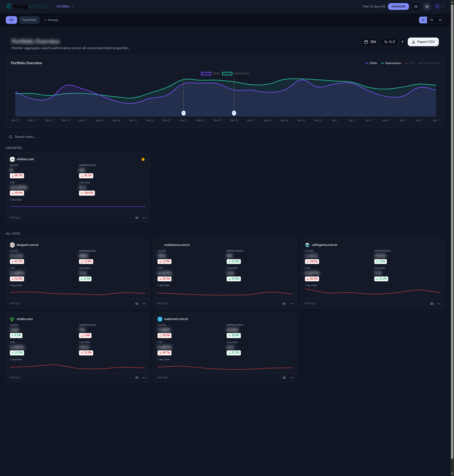Image resolution: width=454 pixels, height=476 pixels.
Task: Open the three-dot menu on dexpert.com.tr card
Action: (x=144, y=304)
